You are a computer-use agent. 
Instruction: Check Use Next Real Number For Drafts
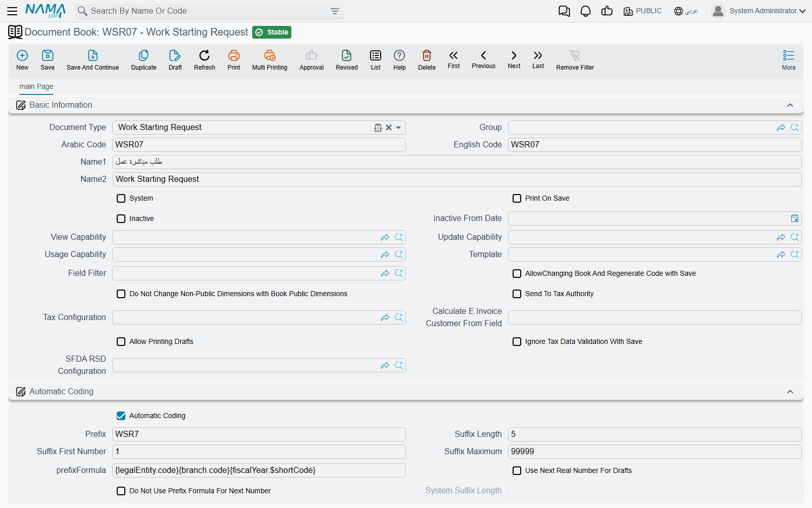pyautogui.click(x=517, y=471)
